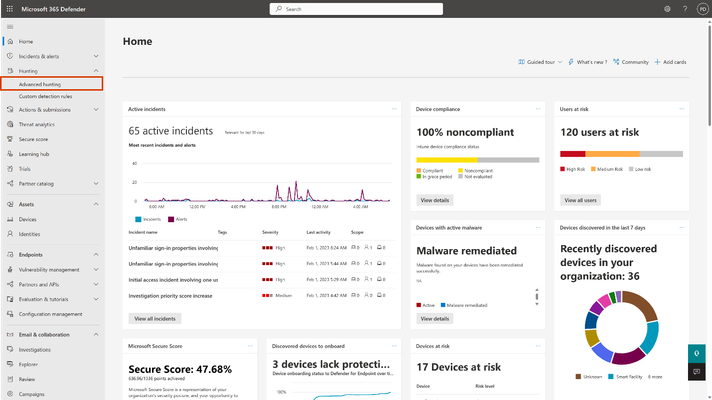
Task: Click View all users button
Action: (580, 200)
